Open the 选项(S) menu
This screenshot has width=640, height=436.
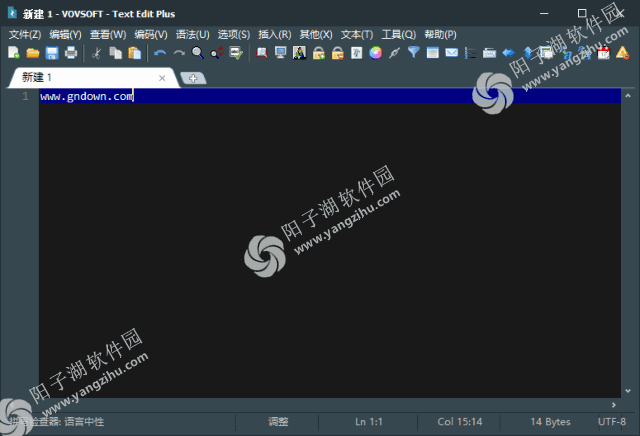[234, 35]
